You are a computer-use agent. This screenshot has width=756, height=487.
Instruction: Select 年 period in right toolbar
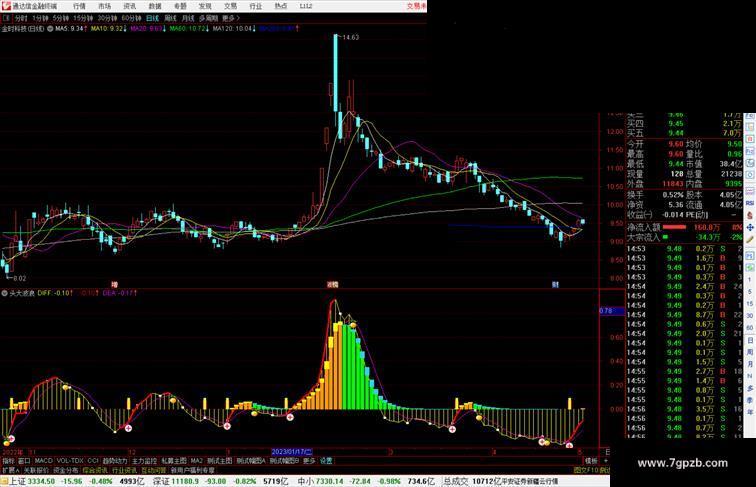[x=750, y=412]
